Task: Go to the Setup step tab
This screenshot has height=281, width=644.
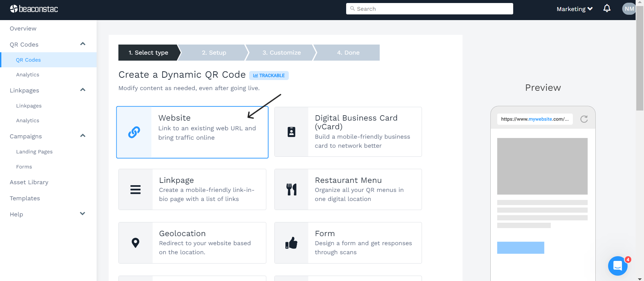Action: click(214, 53)
